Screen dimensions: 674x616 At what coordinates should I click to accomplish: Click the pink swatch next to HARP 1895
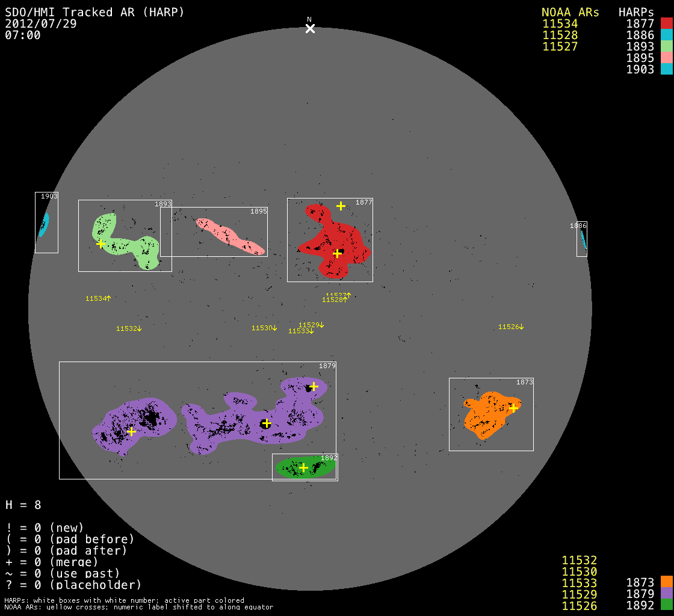(666, 58)
